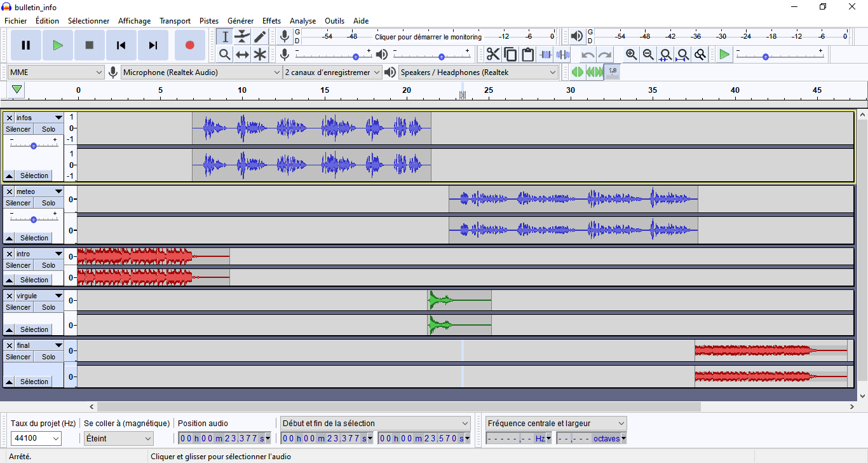The width and height of the screenshot is (868, 463).
Task: Click the recording volume slider
Action: (334, 55)
